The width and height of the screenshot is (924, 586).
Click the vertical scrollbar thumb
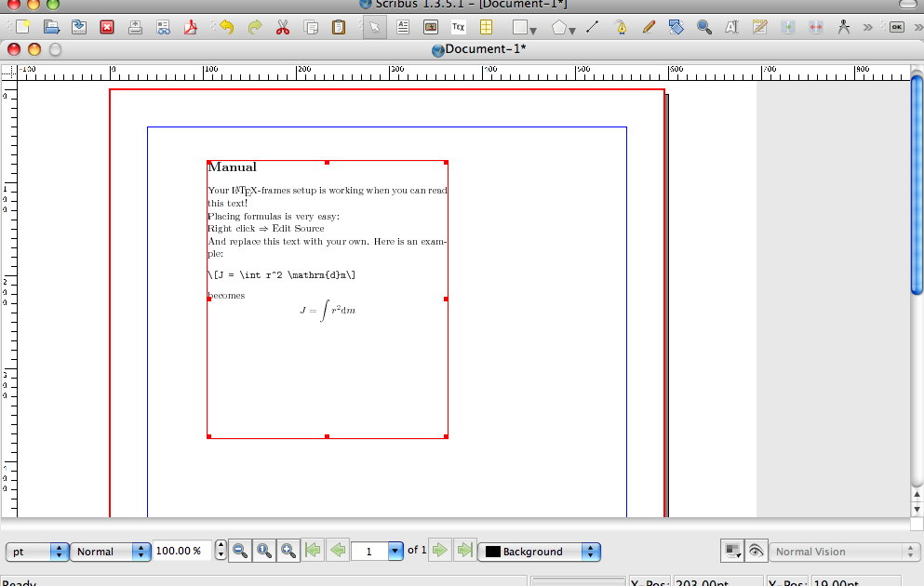[x=917, y=185]
